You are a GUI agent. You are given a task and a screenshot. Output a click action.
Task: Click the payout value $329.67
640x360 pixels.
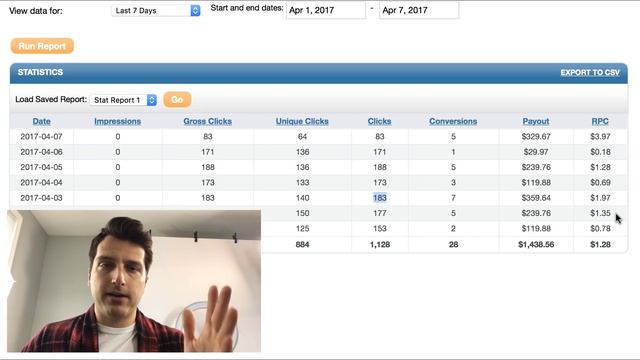(x=536, y=137)
